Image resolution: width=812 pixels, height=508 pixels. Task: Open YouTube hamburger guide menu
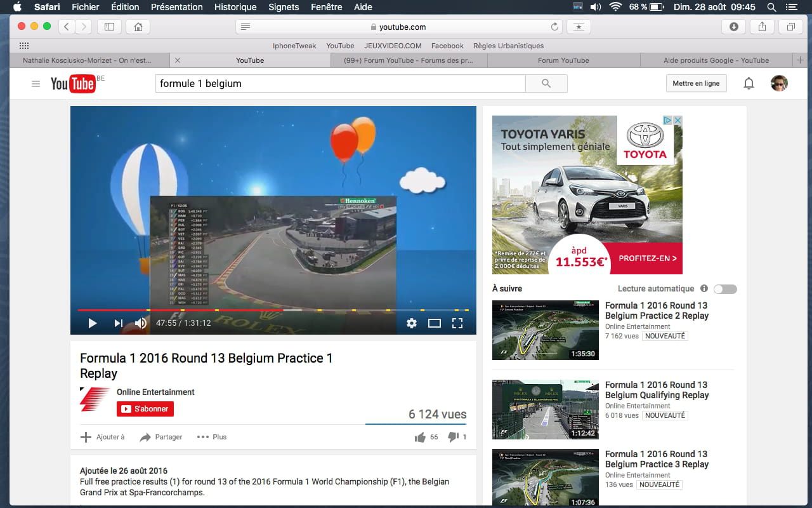(x=36, y=84)
